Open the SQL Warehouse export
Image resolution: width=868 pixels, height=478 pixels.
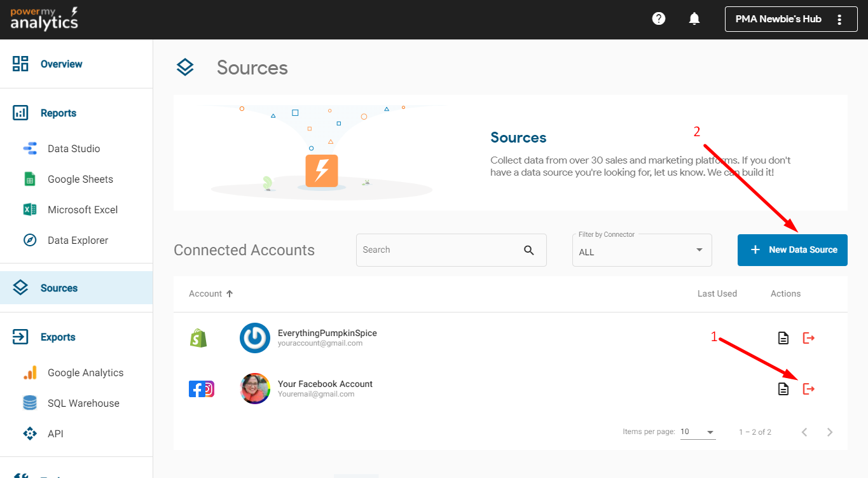[83, 404]
